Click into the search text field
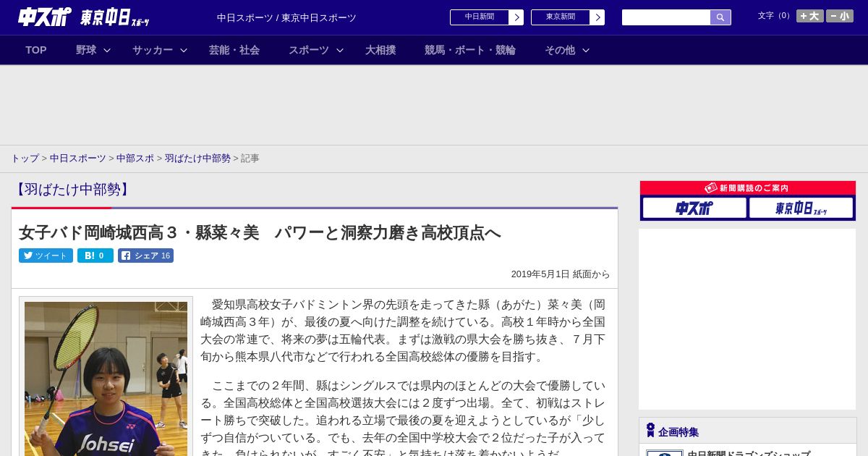The image size is (868, 456). (665, 17)
